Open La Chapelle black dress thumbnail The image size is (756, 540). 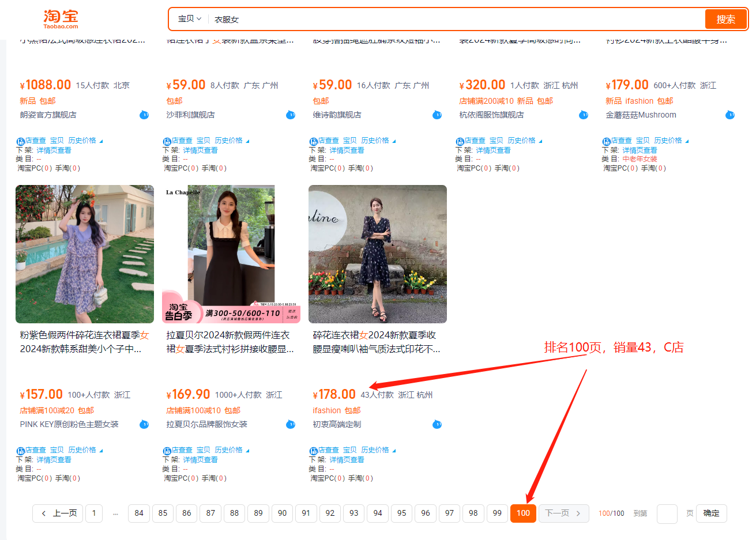[231, 254]
